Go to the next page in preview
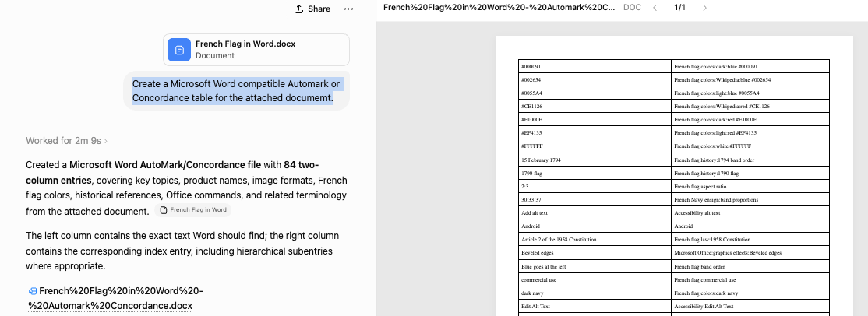 click(704, 8)
